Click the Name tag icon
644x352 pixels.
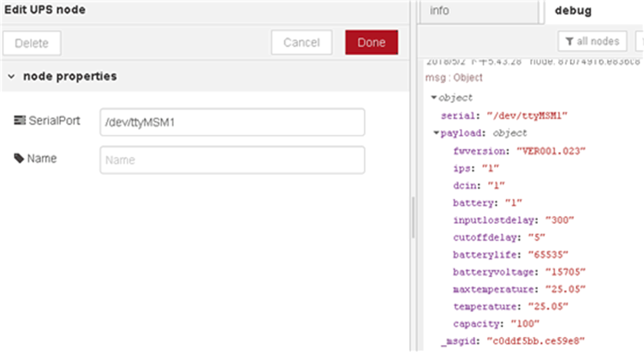(19, 158)
